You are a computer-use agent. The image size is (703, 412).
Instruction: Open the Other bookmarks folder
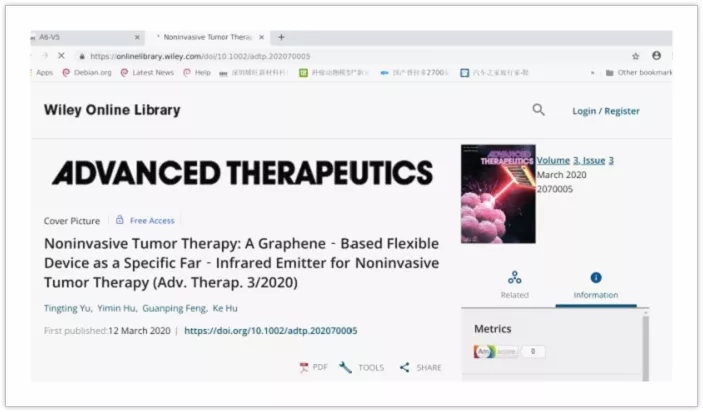point(638,73)
